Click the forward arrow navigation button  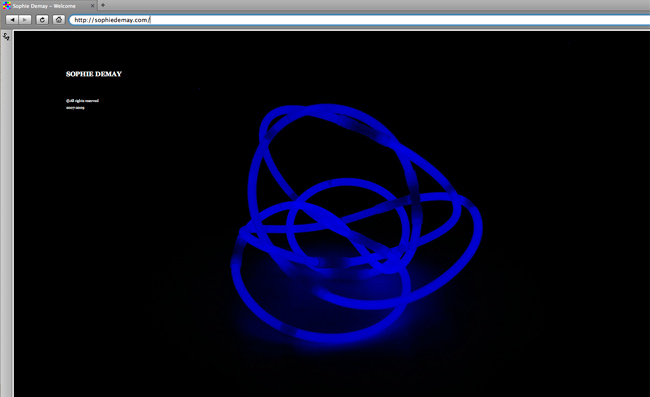pos(25,20)
